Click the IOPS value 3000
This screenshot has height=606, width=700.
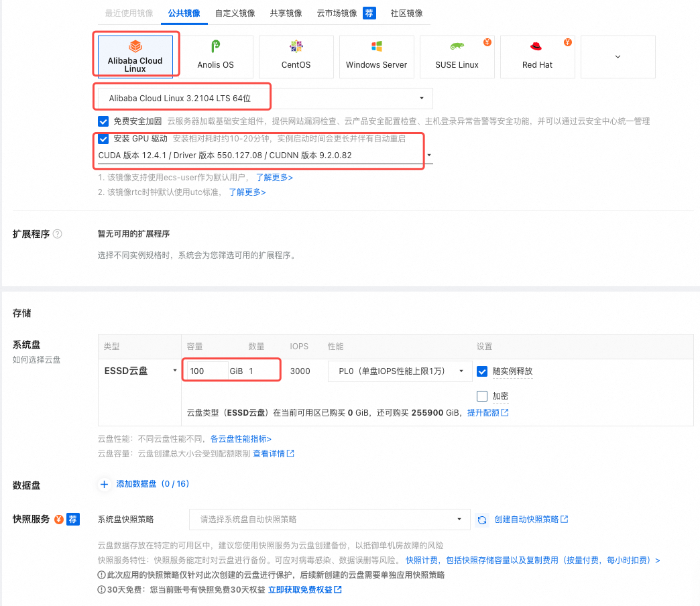(x=300, y=371)
